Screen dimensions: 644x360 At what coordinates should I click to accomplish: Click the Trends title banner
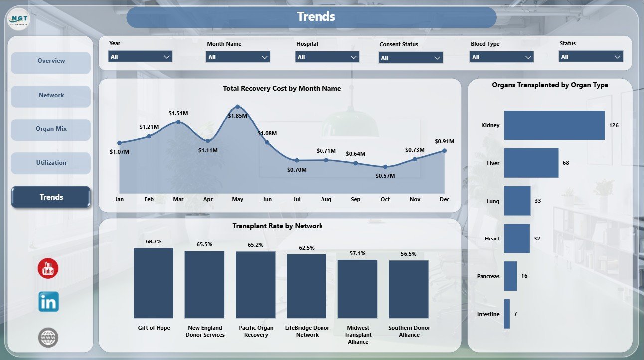[312, 17]
